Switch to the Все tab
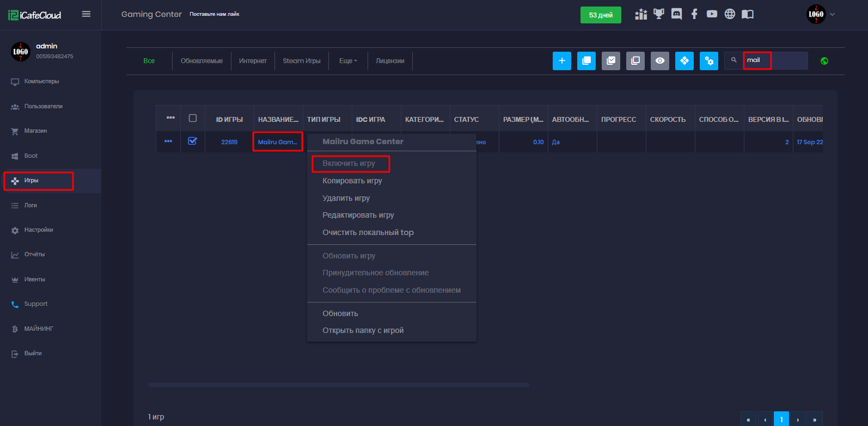 (x=149, y=61)
